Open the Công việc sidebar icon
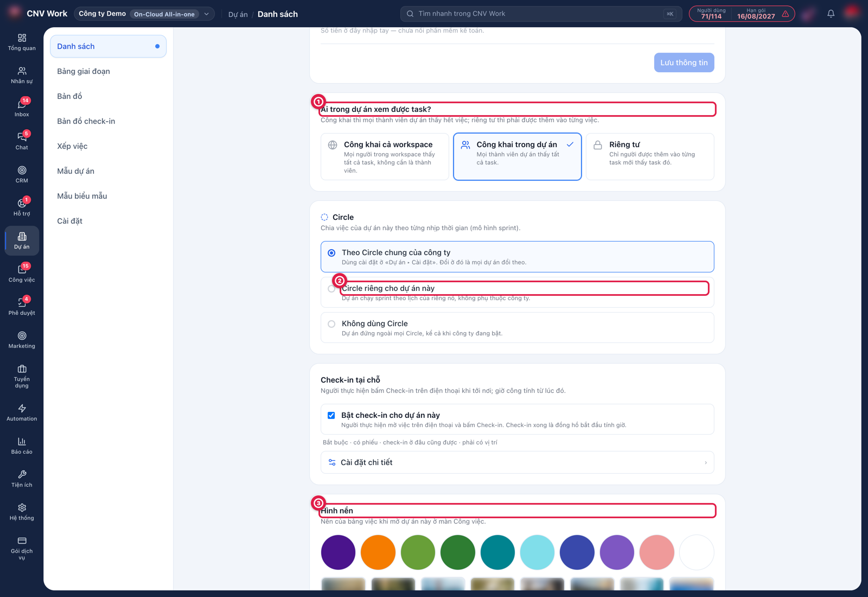 point(22,274)
